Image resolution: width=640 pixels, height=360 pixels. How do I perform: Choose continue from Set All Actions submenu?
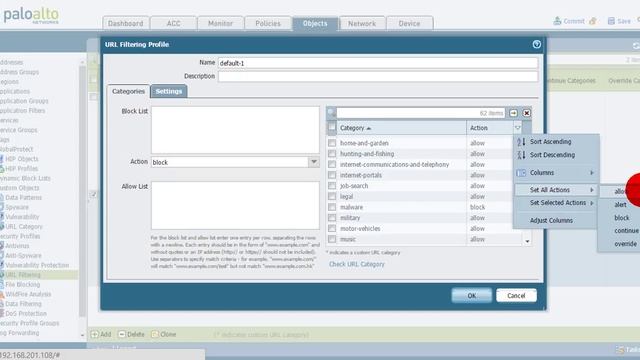pos(620,231)
